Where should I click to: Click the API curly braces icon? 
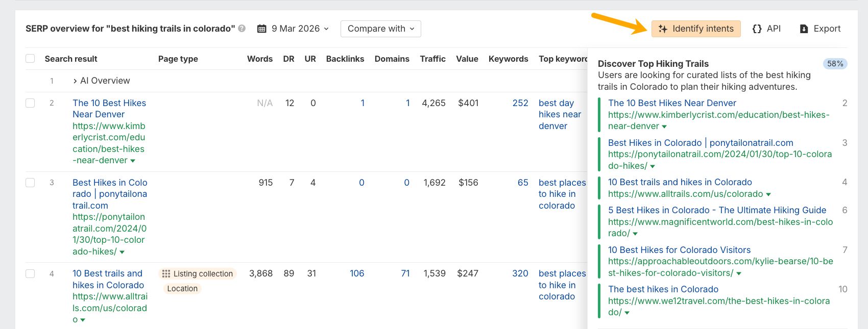pos(757,29)
